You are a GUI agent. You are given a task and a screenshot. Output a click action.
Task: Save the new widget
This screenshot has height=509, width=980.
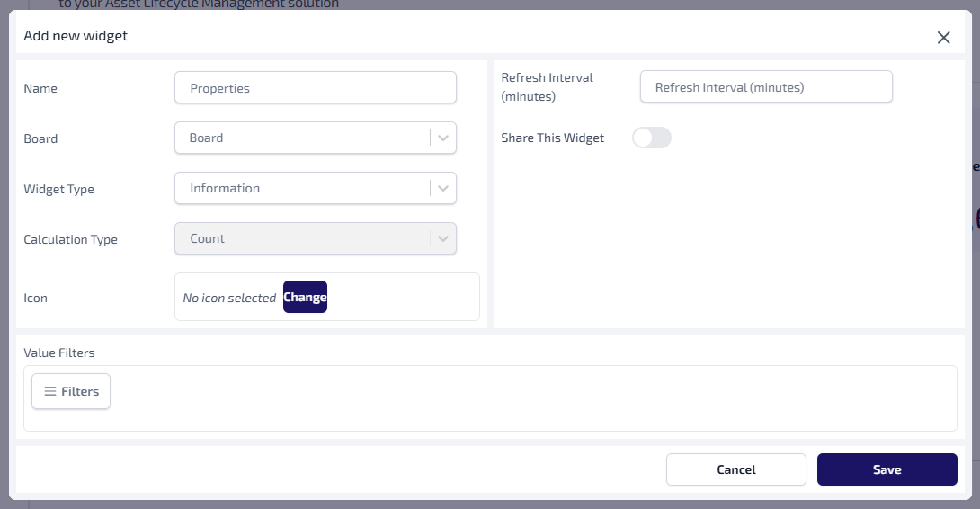pyautogui.click(x=886, y=469)
